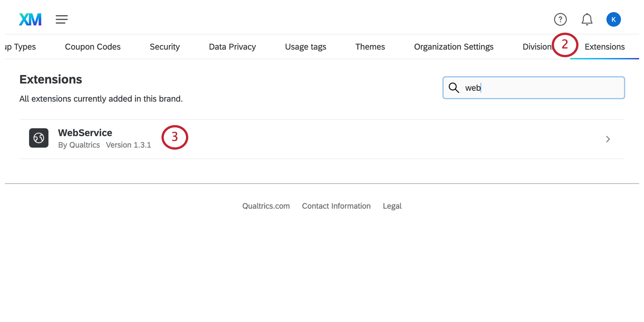This screenshot has height=322, width=644.
Task: Open the help question mark icon
Action: 560,19
